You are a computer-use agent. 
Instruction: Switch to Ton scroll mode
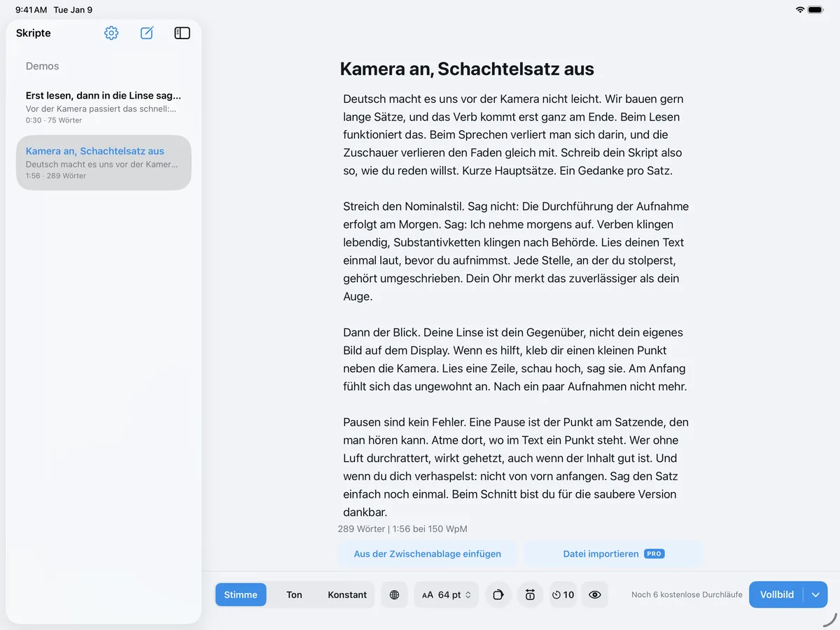pos(294,595)
